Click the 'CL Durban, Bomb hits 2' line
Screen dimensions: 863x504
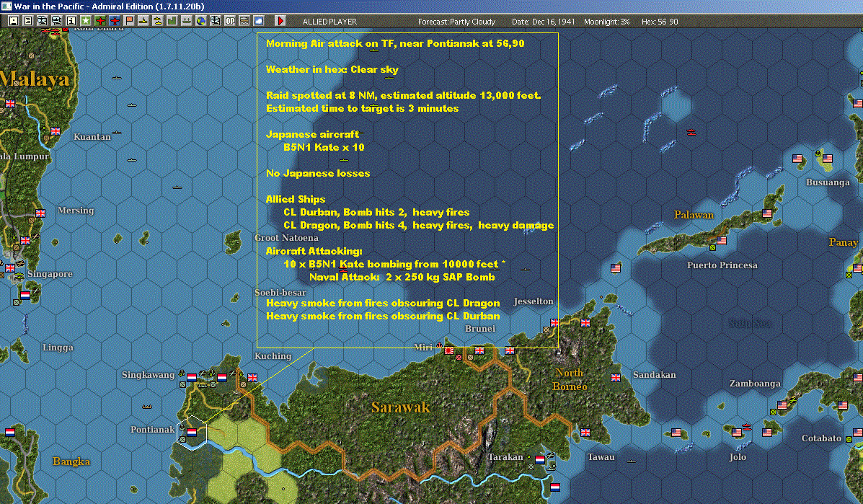[376, 212]
